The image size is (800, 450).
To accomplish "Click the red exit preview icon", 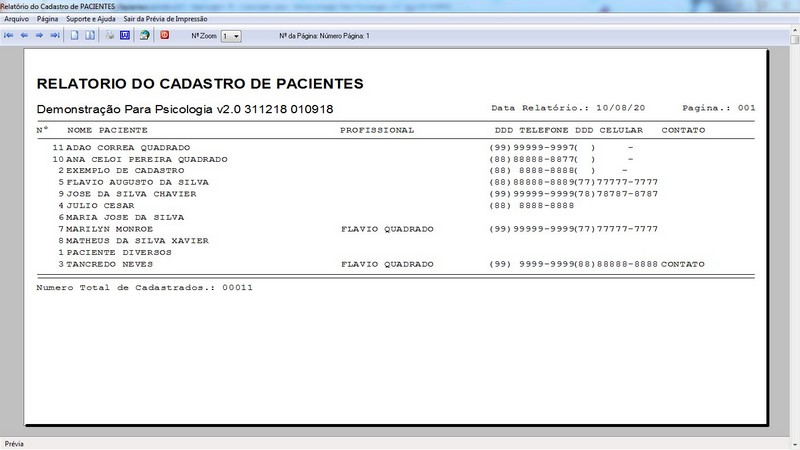I will coord(164,35).
